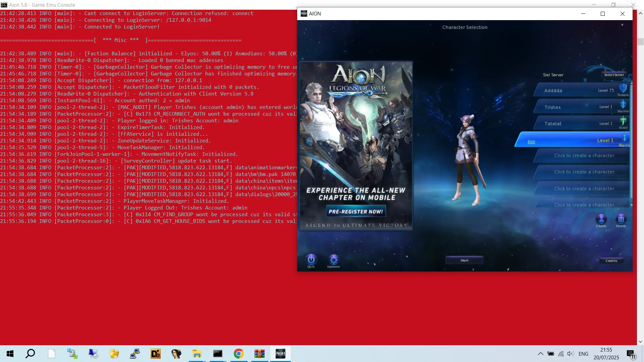
Task: Select the Adddda Level 75 character
Action: tap(581, 90)
